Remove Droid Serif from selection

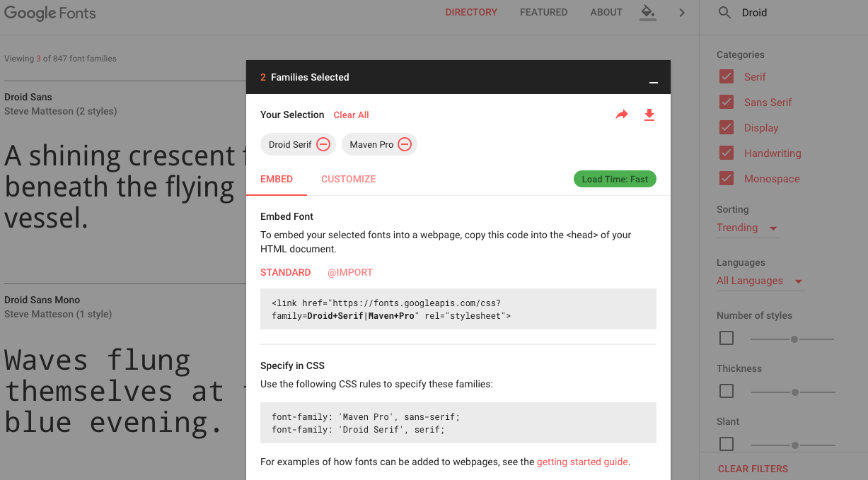[x=323, y=144]
